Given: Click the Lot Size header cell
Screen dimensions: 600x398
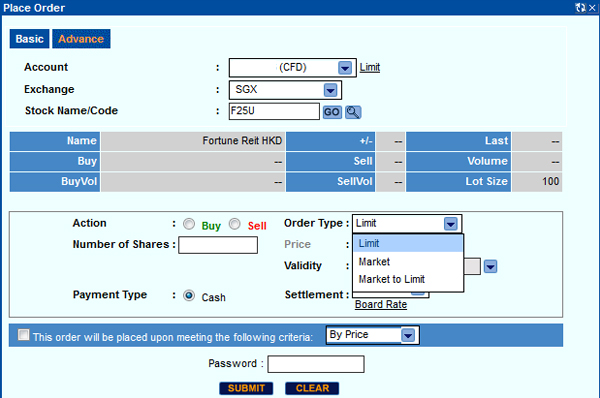Looking at the screenshot, I should tap(458, 181).
